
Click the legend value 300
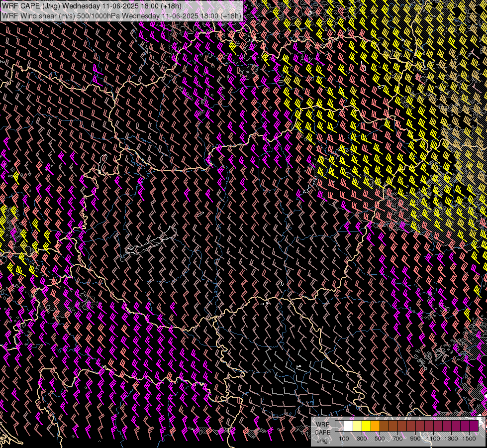tap(362, 439)
